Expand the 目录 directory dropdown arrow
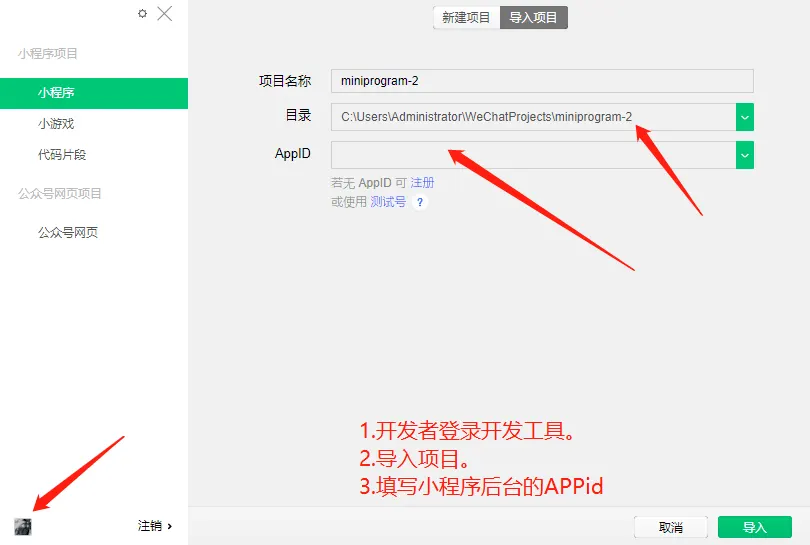Image resolution: width=810 pixels, height=545 pixels. click(744, 117)
